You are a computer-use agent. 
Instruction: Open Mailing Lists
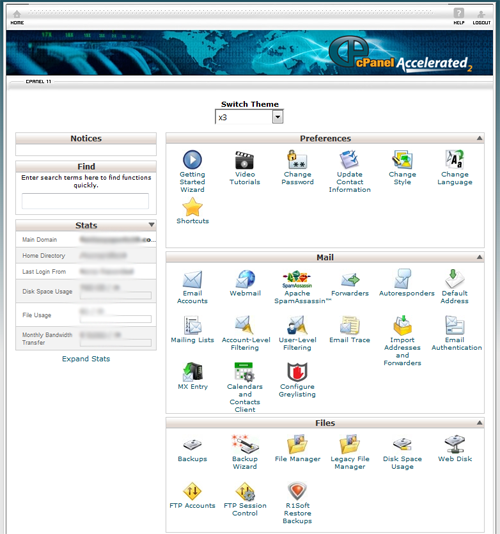pyautogui.click(x=192, y=330)
